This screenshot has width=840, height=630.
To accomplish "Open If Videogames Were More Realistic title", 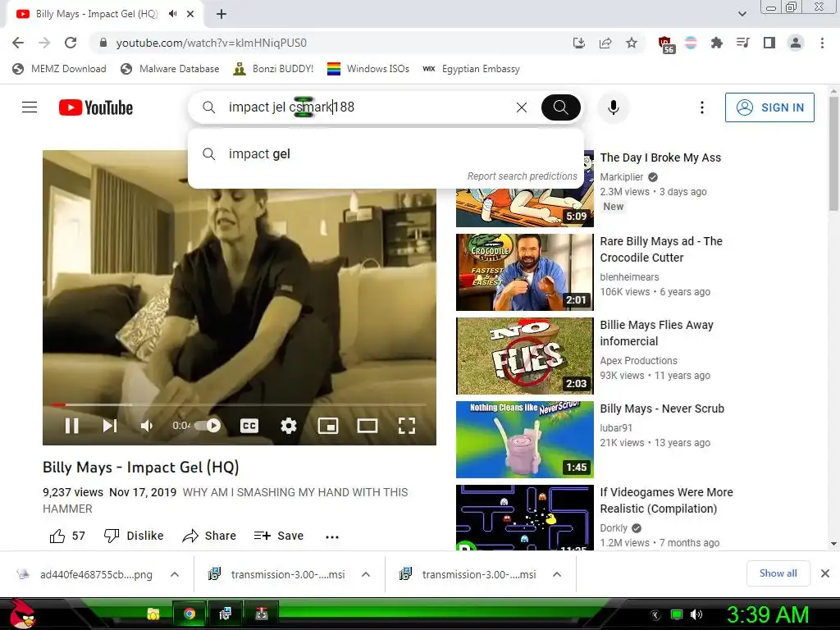I will [666, 500].
